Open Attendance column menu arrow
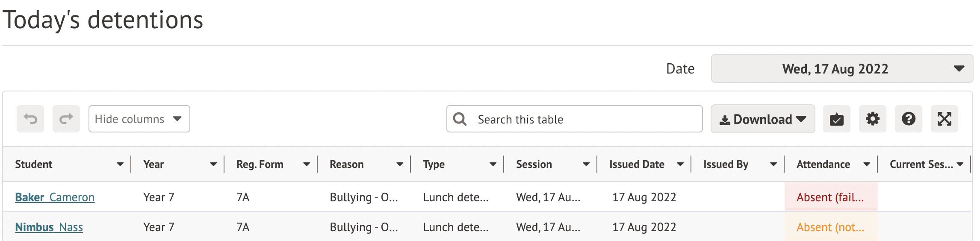 pyautogui.click(x=867, y=165)
